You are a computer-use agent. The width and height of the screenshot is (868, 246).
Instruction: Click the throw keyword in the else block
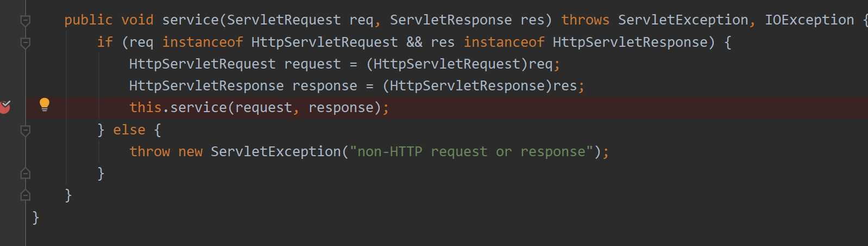[x=149, y=152]
